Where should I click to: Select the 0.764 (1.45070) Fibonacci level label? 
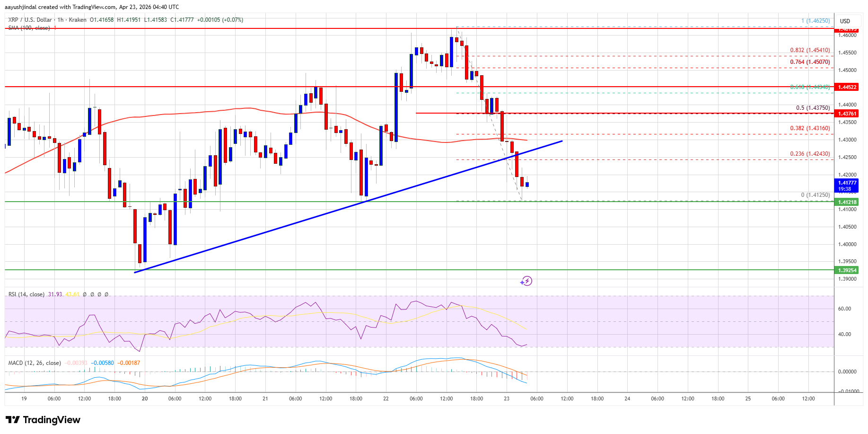click(x=810, y=62)
